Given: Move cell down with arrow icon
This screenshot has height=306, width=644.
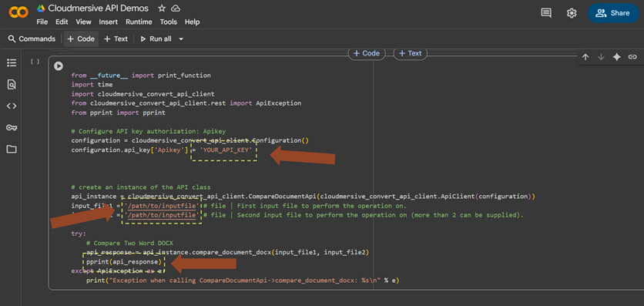Looking at the screenshot, I should (601, 58).
